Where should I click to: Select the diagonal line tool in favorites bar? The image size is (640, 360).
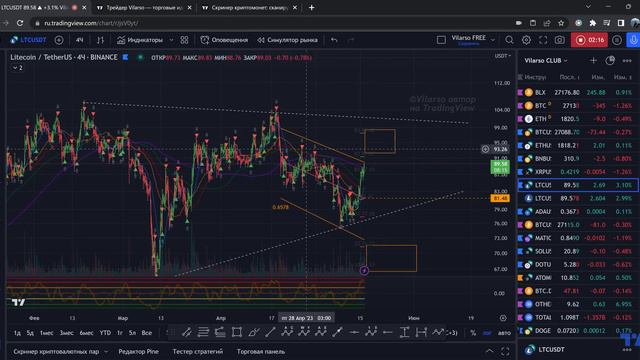(x=270, y=333)
